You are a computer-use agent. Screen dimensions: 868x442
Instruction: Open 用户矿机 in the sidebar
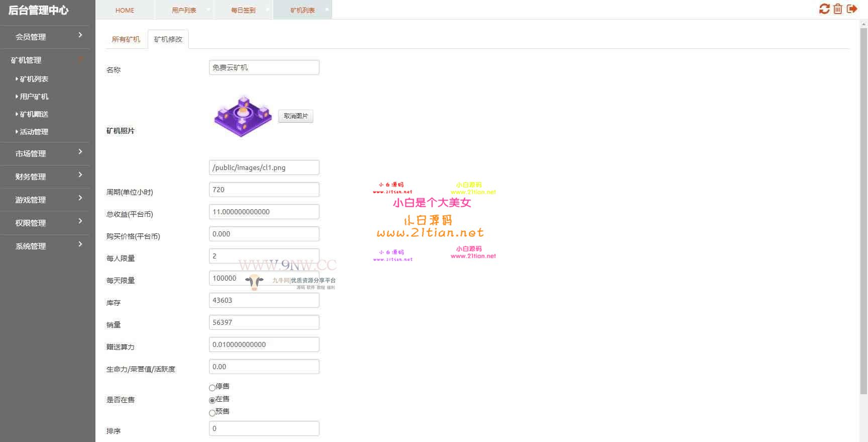34,97
